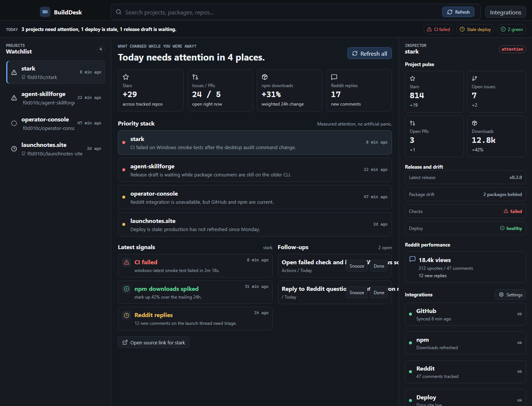This screenshot has height=406, width=532.
Task: Open the npm downloads spiked signal
Action: [195, 292]
